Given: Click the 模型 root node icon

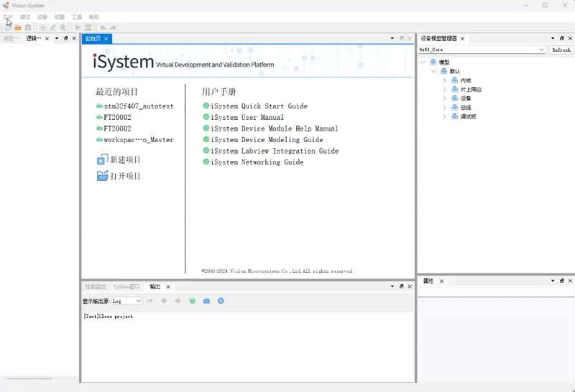Looking at the screenshot, I should pyautogui.click(x=433, y=62).
